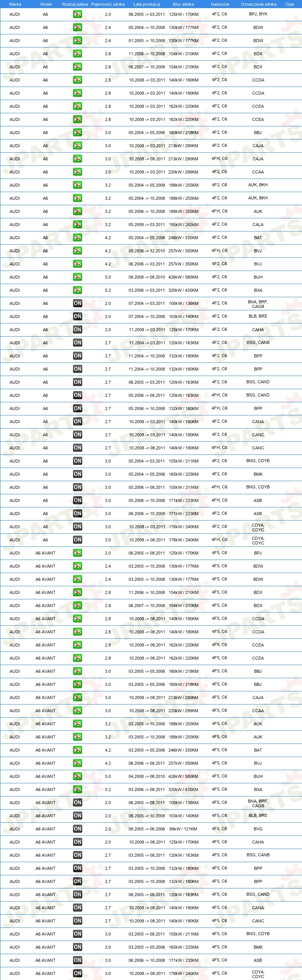This screenshot has height=980, width=302.
Task: Click petrol icon in A6 BPJ, BYK row
Action: tap(77, 14)
